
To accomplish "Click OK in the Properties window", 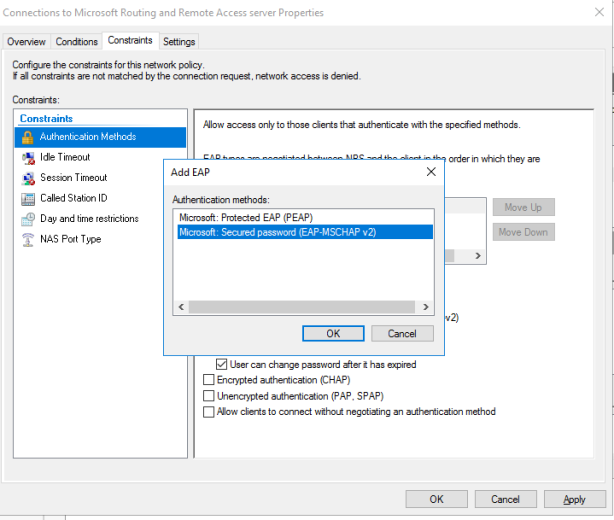I will (x=437, y=499).
